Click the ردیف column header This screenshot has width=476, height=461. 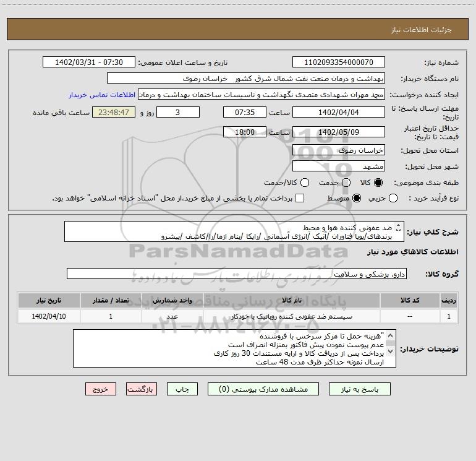(x=449, y=300)
